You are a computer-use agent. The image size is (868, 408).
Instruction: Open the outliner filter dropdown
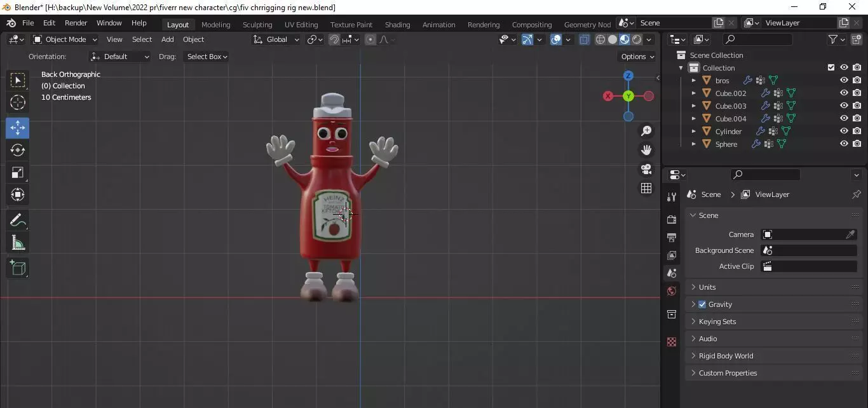pyautogui.click(x=836, y=39)
